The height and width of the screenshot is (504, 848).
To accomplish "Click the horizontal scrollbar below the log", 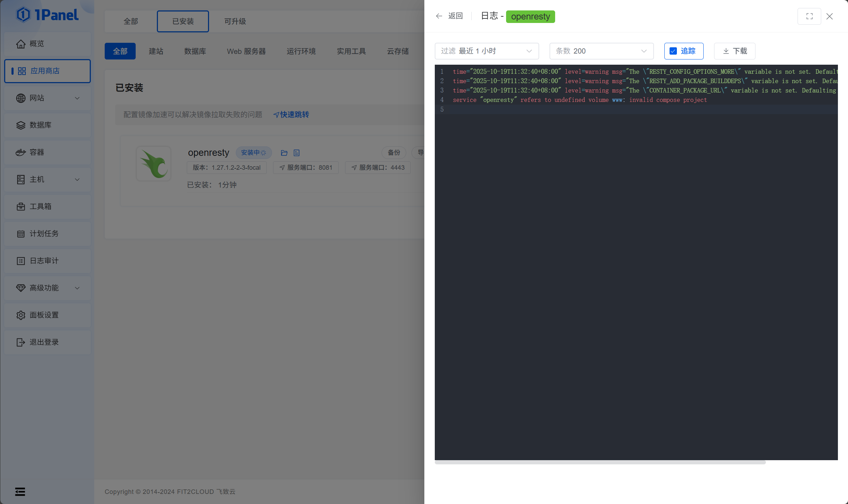I will pyautogui.click(x=600, y=462).
